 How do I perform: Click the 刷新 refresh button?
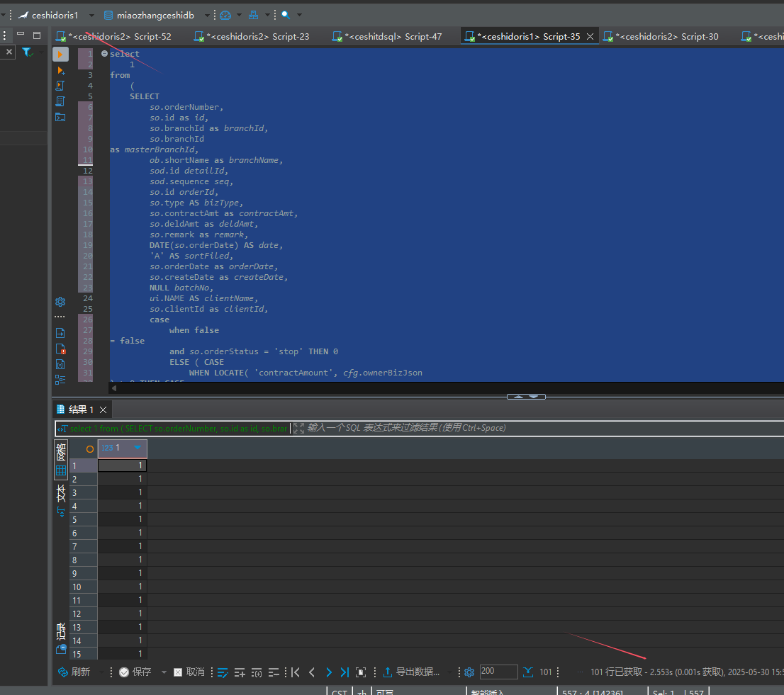click(x=74, y=672)
